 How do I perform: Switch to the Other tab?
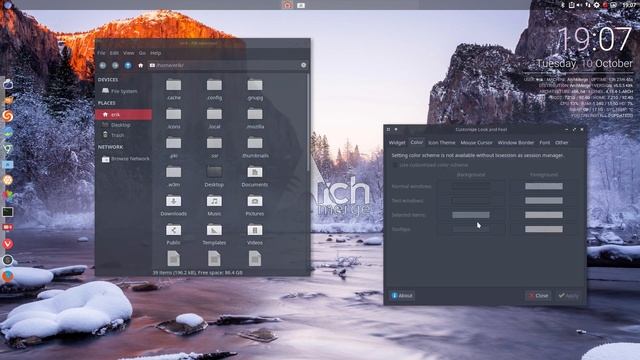pyautogui.click(x=562, y=142)
